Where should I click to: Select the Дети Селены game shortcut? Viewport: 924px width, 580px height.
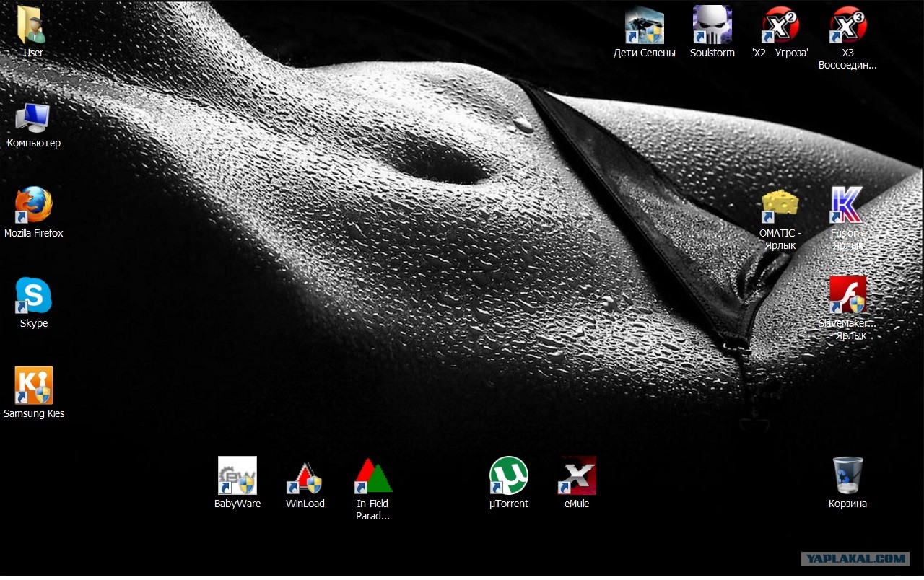click(644, 26)
